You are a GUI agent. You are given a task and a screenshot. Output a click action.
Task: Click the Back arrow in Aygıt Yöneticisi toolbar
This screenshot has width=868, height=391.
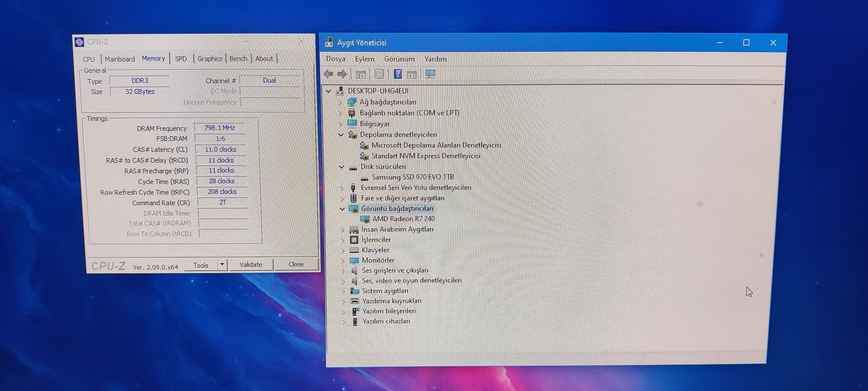pos(329,74)
